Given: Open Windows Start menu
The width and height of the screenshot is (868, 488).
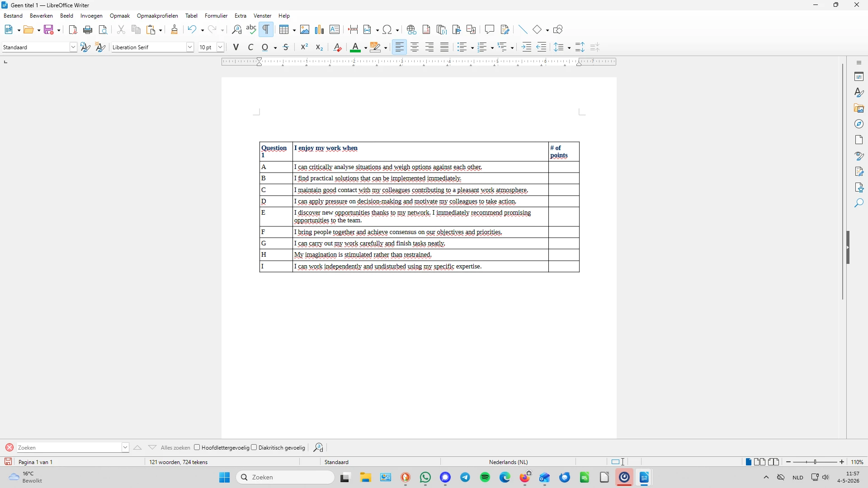Looking at the screenshot, I should (225, 477).
